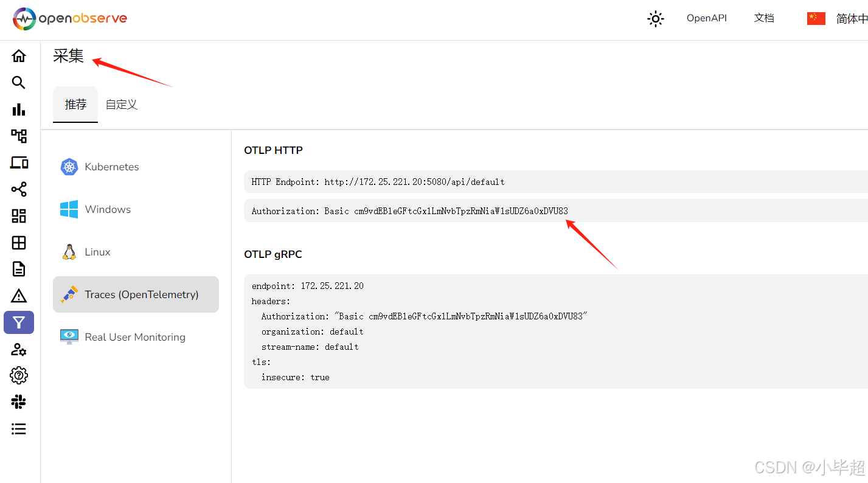Open Metrics via the bar chart icon
Screen dimensions: 868x483
coord(19,109)
